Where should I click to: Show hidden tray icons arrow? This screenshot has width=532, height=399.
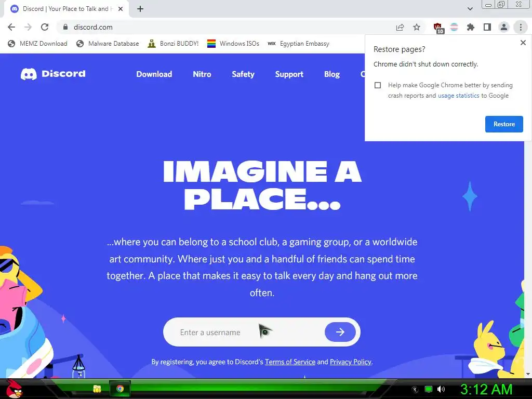tap(415, 390)
